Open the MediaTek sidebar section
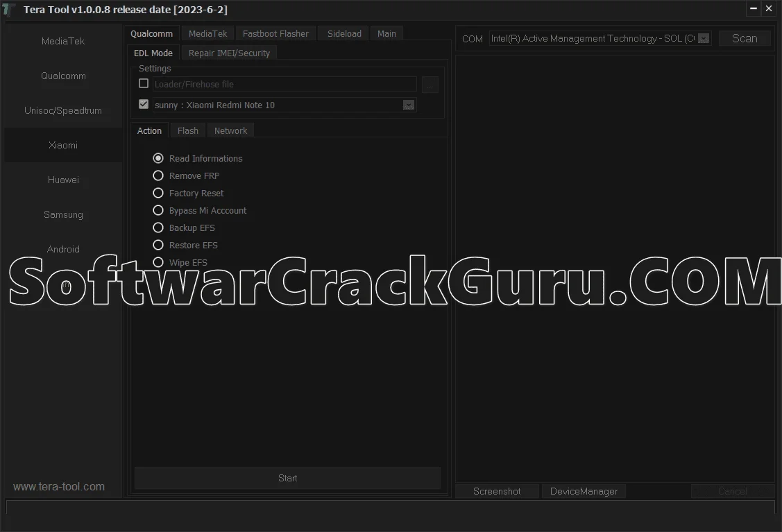 [63, 42]
